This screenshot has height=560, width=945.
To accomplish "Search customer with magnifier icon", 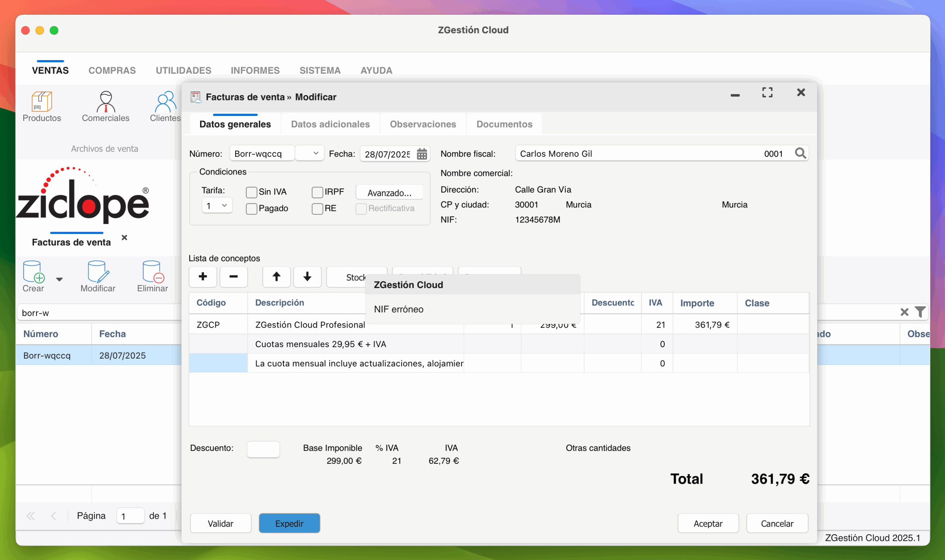I will coord(800,153).
